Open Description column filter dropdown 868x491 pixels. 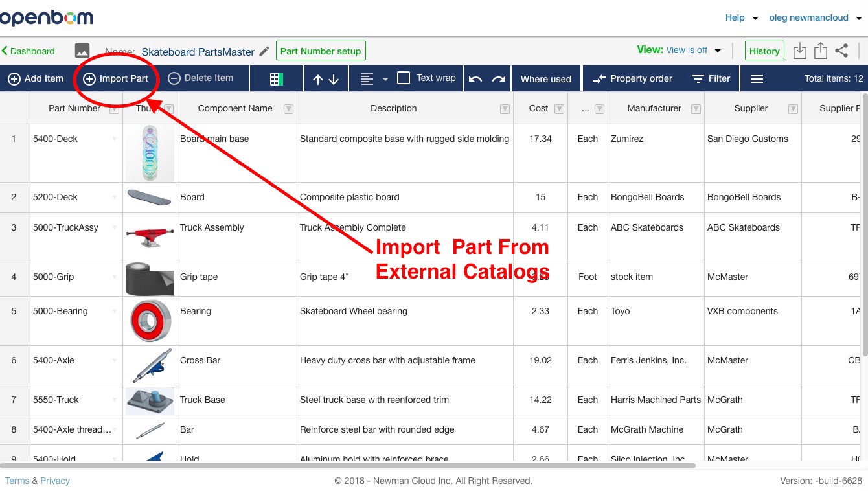[x=505, y=109]
